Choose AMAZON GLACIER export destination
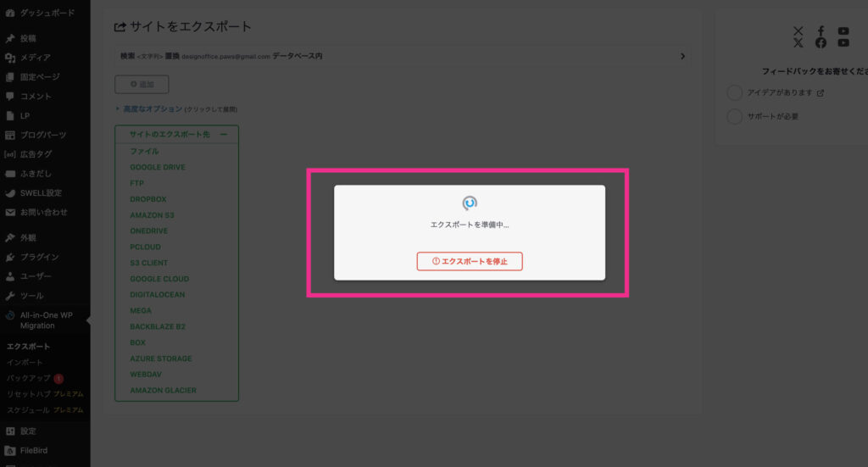Viewport: 868px width, 467px height. (x=163, y=391)
